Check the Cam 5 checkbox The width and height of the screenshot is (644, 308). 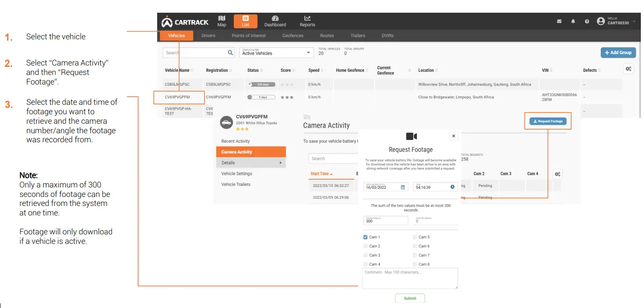point(415,237)
